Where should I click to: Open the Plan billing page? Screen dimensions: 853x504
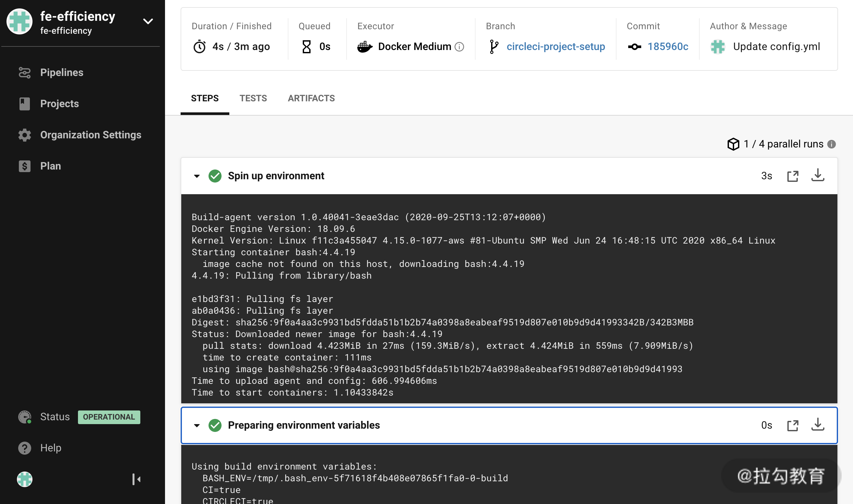50,166
